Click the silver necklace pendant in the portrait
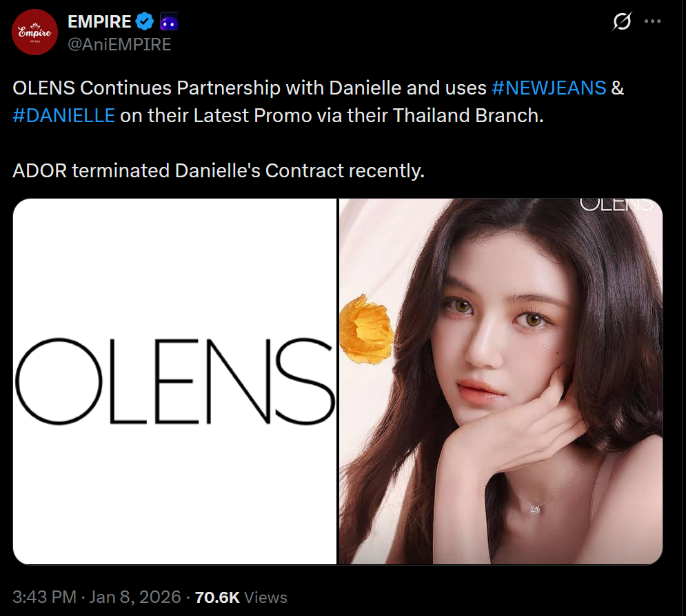 tap(535, 509)
